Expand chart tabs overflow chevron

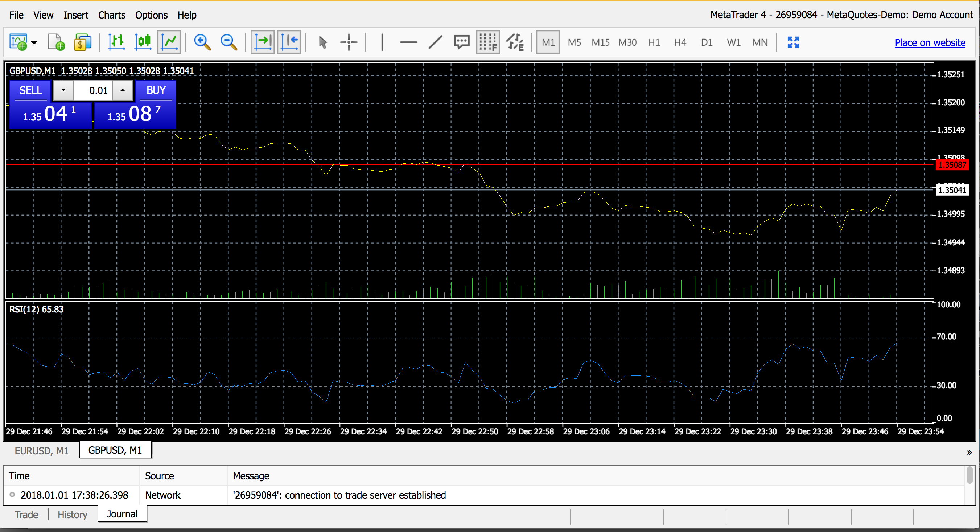point(969,453)
